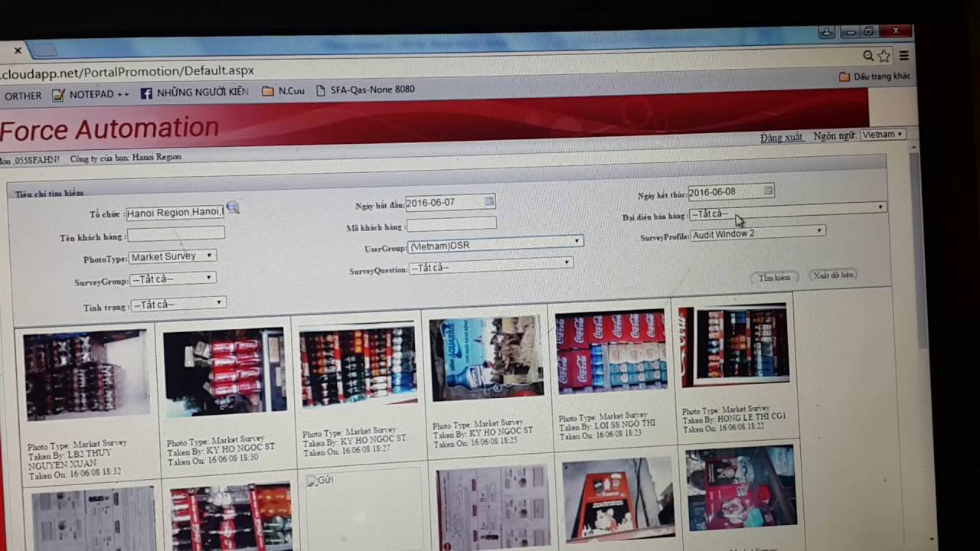Click the Xuất dữ liệu export button

pos(833,274)
